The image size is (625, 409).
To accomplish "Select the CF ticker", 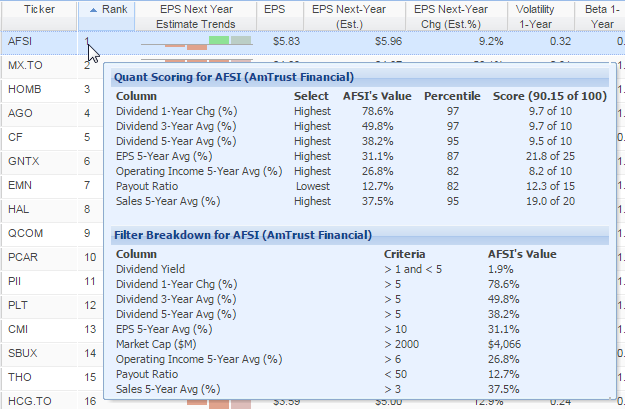I will (x=15, y=137).
